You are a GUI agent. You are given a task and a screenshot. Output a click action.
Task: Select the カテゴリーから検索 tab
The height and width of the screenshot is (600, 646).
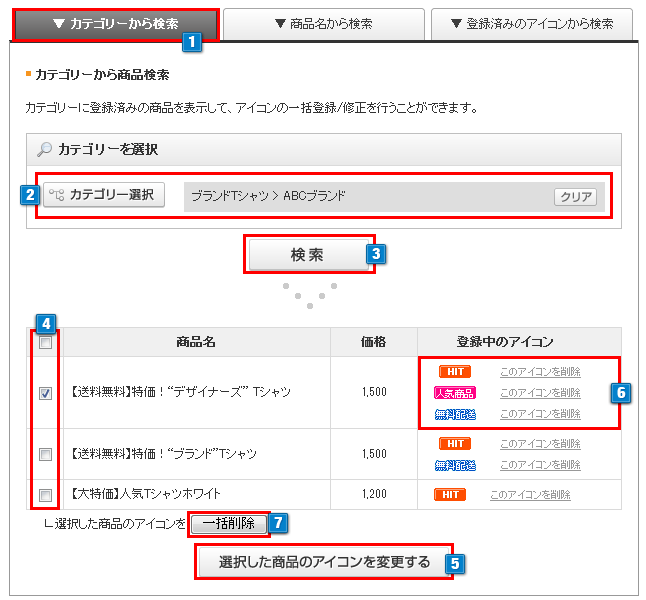coord(115,24)
